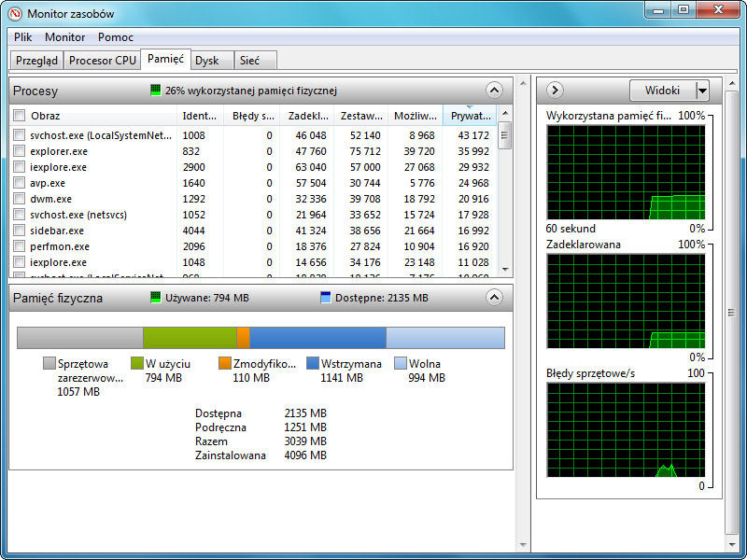Open the Plik menu
This screenshot has width=747, height=560.
(22, 37)
